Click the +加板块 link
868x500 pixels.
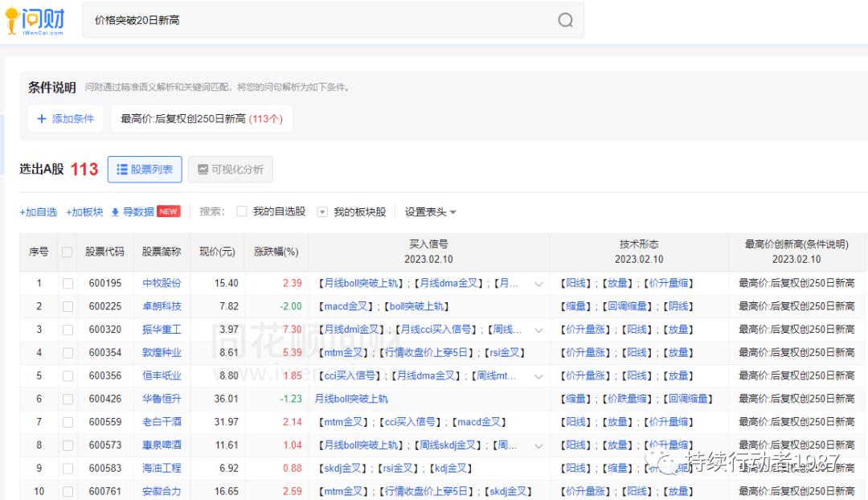[84, 212]
